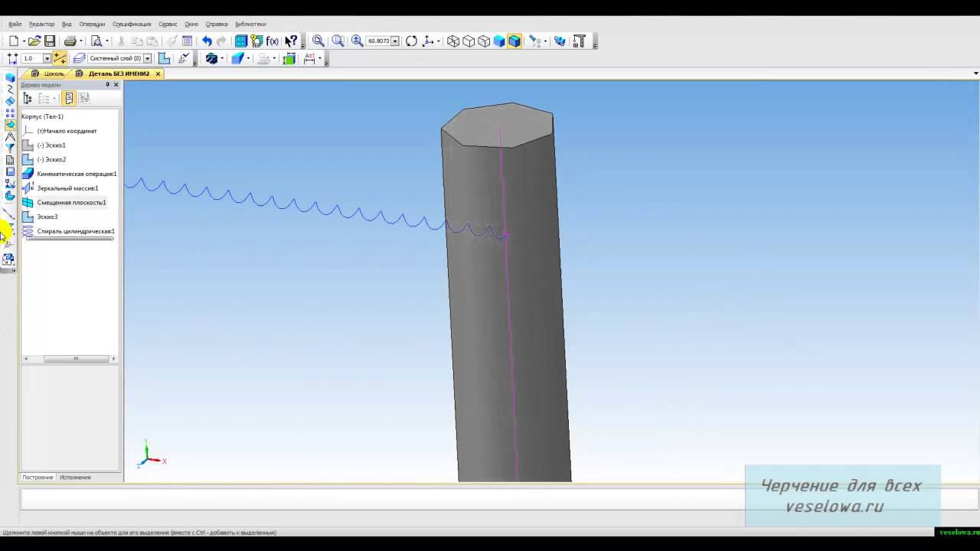This screenshot has width=980, height=551.
Task: Print the document via printer icon
Action: coord(70,41)
